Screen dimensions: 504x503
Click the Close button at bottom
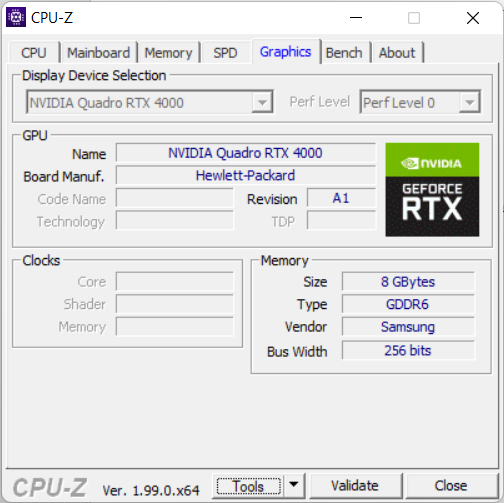click(451, 486)
